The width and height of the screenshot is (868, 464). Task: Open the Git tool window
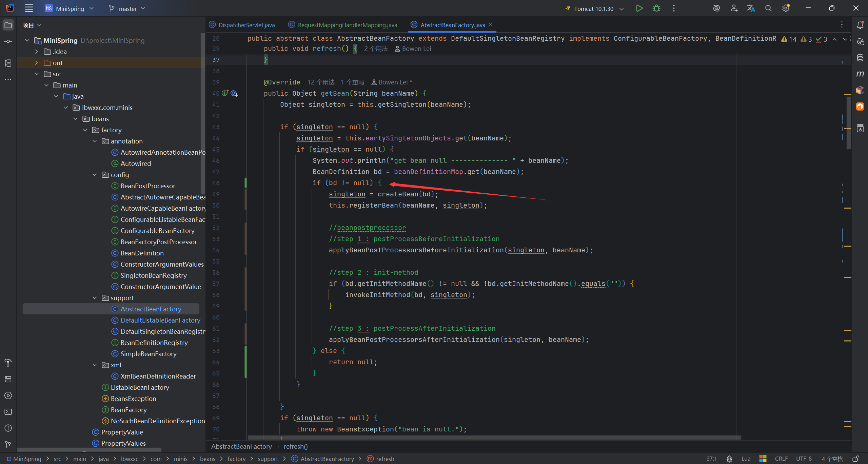(8, 444)
